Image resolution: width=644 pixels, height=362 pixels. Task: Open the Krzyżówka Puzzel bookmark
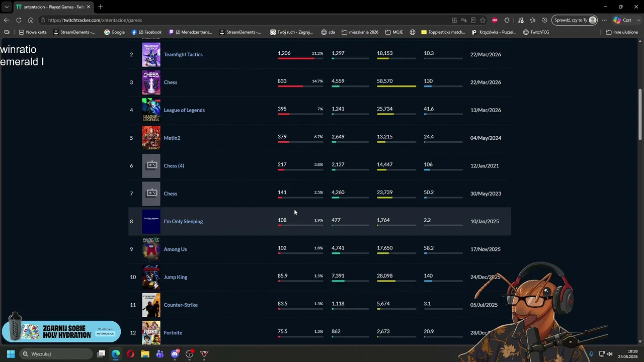(x=494, y=32)
